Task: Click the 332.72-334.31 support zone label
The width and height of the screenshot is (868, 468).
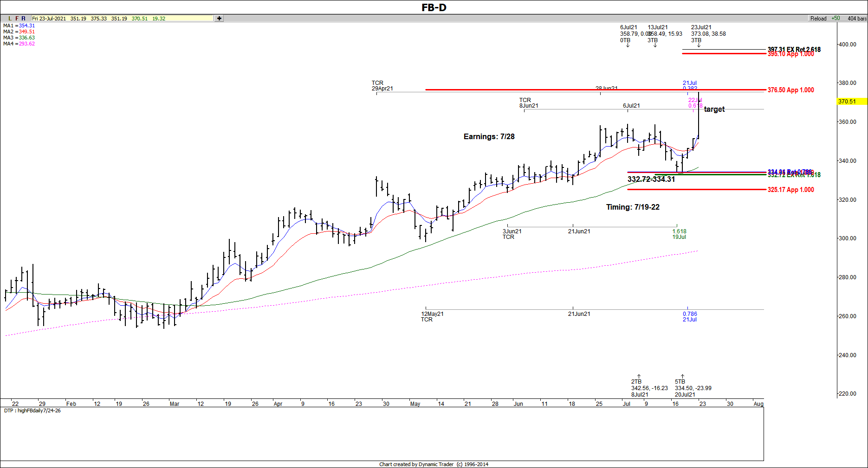Action: (x=651, y=179)
